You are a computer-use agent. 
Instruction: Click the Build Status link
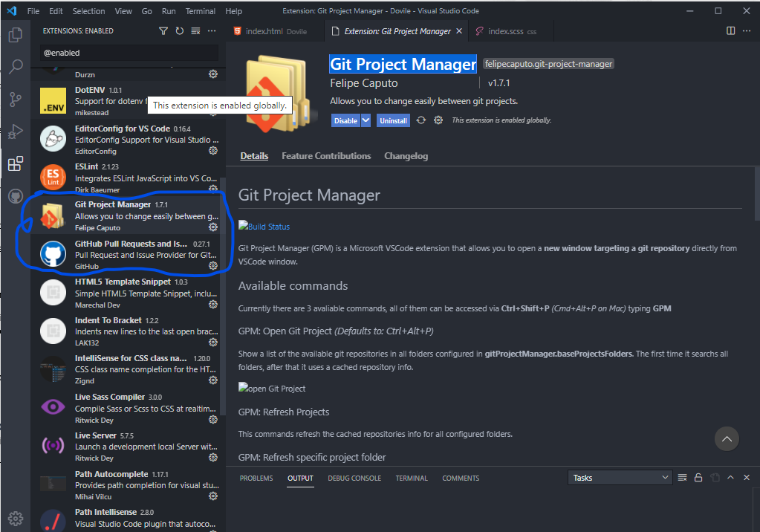pos(264,227)
